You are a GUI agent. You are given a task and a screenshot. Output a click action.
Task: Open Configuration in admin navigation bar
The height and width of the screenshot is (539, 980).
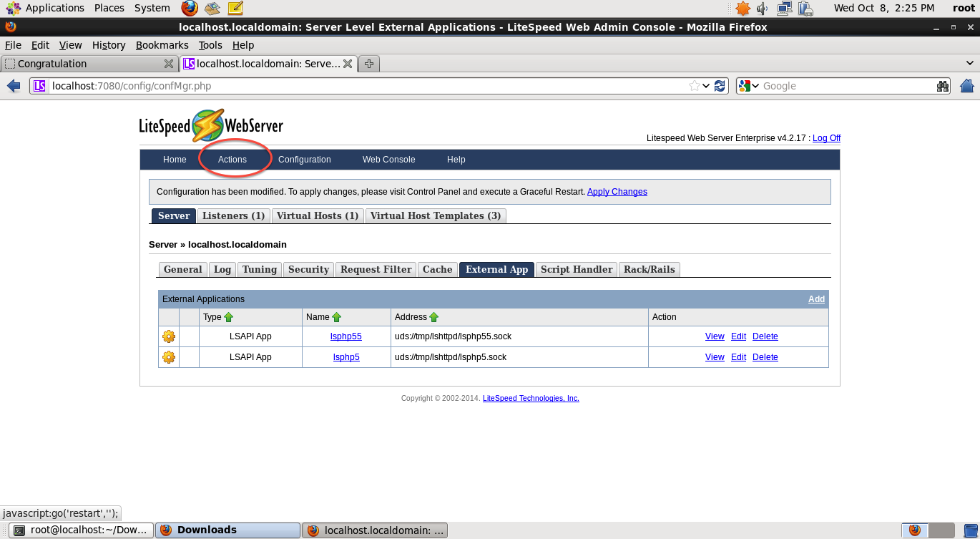[x=305, y=160]
